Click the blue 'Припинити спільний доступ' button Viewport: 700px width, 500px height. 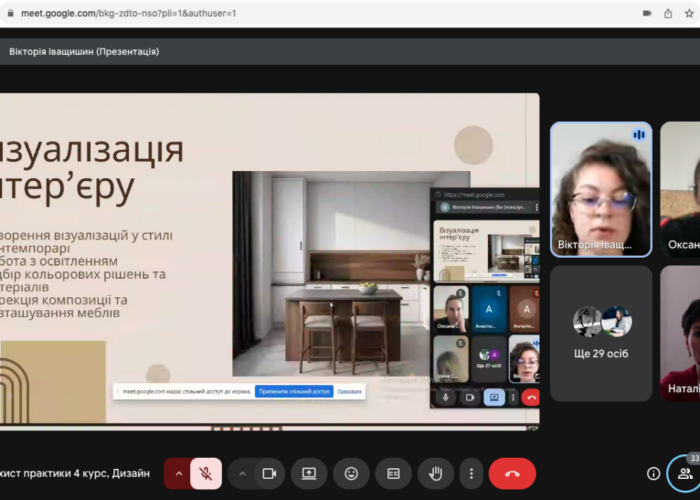293,391
